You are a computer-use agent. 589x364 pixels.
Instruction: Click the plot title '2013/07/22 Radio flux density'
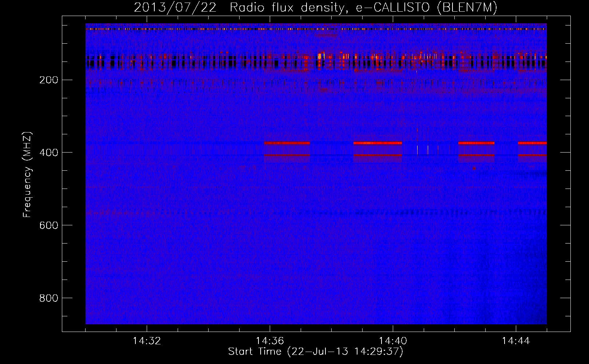[316, 8]
